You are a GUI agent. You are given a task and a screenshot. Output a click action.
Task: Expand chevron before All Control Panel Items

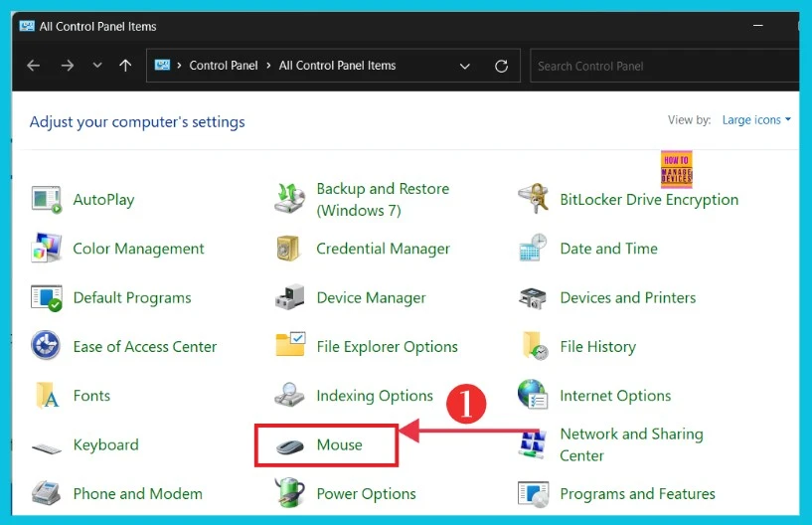(268, 66)
